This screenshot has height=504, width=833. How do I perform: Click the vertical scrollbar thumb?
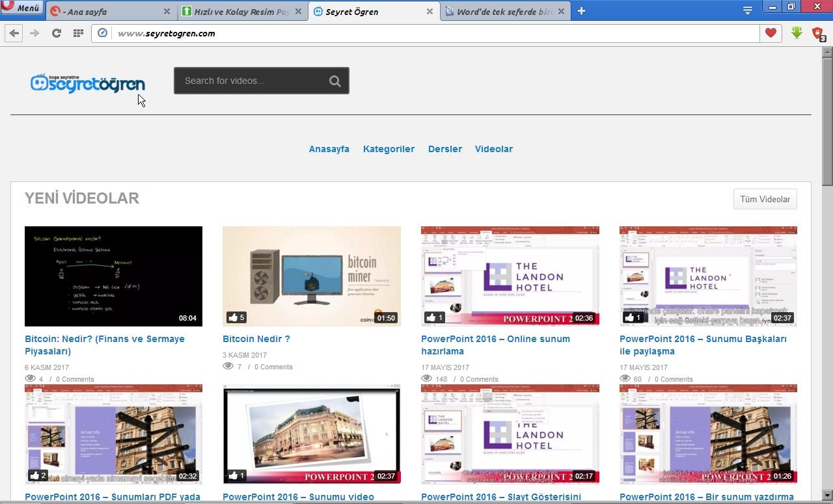click(827, 120)
